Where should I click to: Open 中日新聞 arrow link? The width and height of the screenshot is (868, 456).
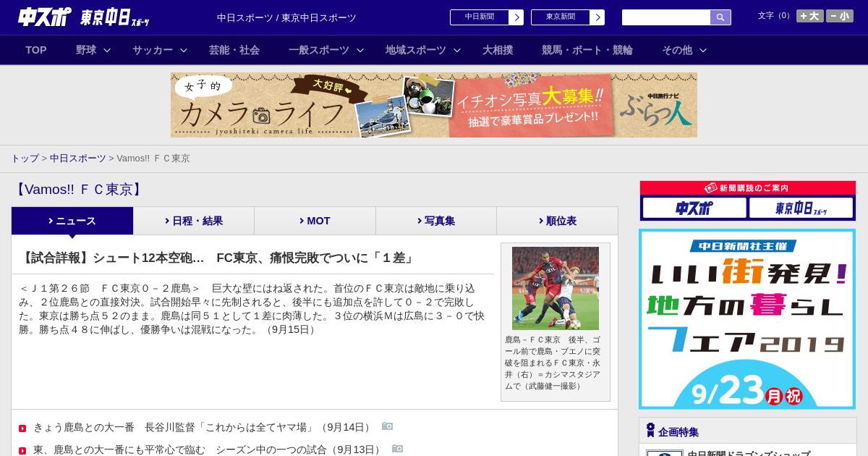[x=516, y=17]
